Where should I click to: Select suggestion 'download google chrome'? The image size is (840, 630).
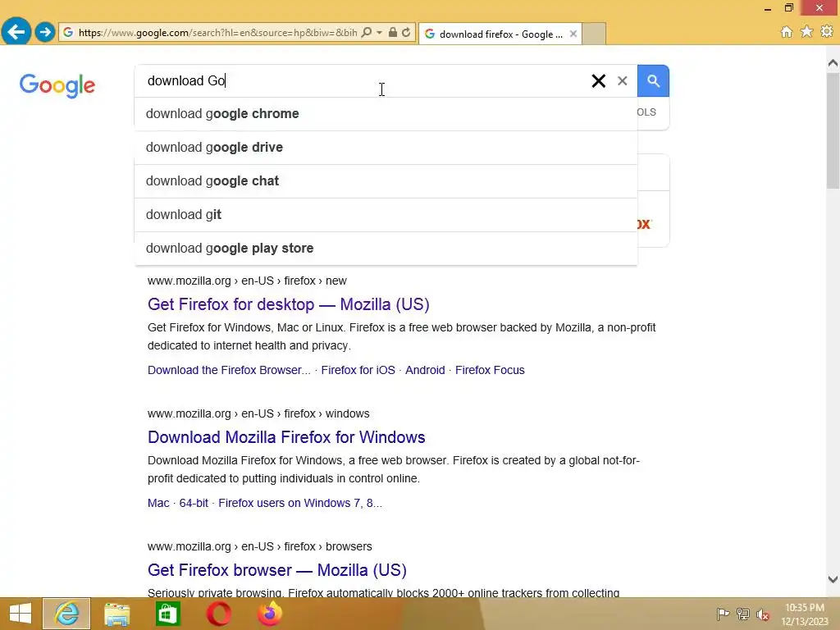[x=386, y=113]
